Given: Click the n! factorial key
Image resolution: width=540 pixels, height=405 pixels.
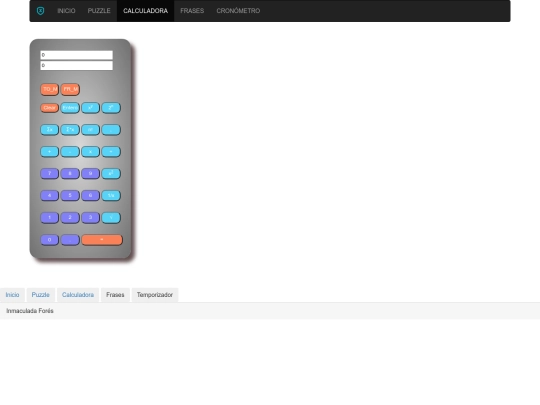Looking at the screenshot, I should (x=91, y=130).
